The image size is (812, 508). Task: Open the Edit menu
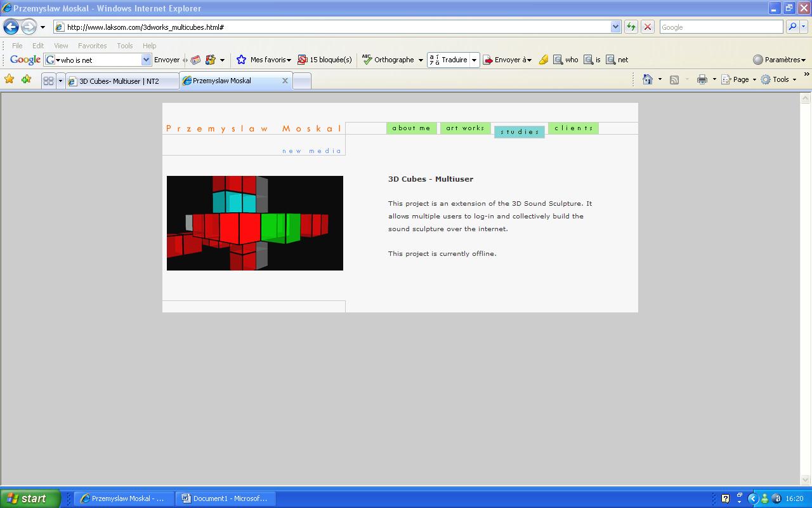click(x=38, y=46)
